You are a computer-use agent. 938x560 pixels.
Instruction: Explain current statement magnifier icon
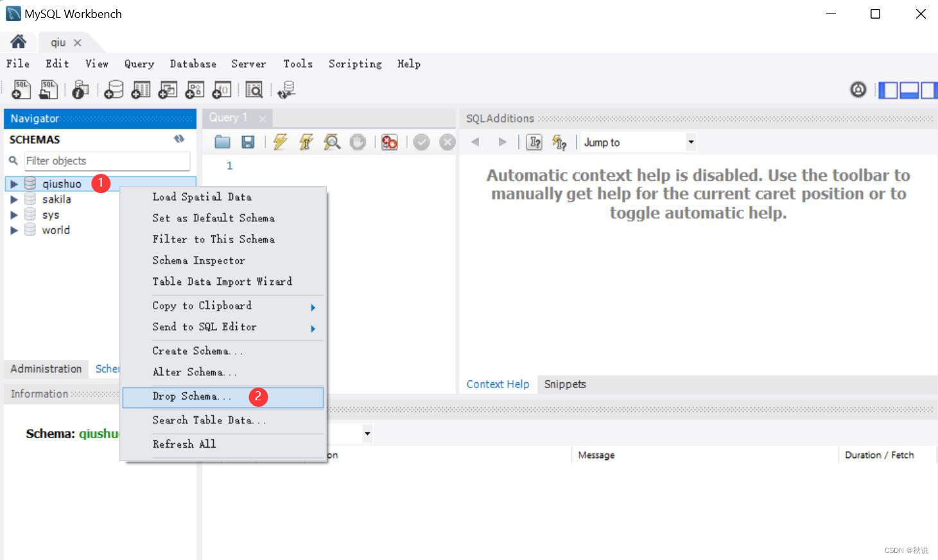332,142
